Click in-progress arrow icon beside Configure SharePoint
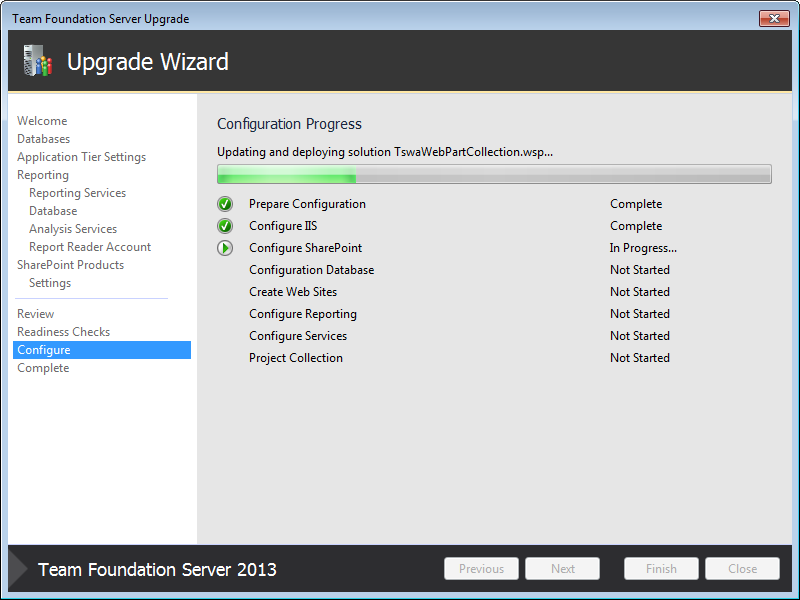The image size is (800, 600). tap(225, 248)
